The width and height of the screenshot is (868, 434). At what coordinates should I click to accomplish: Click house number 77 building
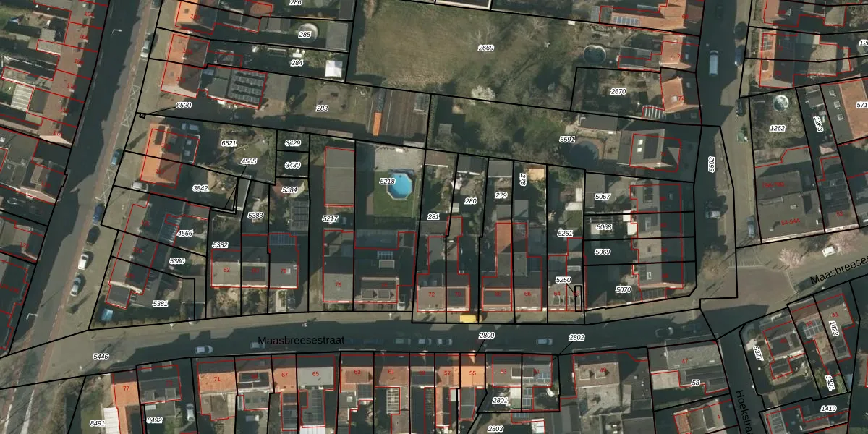pyautogui.click(x=126, y=389)
